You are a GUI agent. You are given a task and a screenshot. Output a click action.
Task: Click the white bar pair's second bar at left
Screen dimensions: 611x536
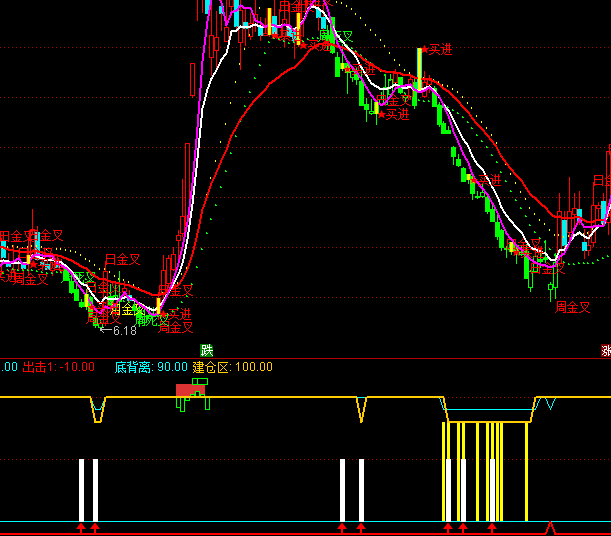[x=95, y=489]
